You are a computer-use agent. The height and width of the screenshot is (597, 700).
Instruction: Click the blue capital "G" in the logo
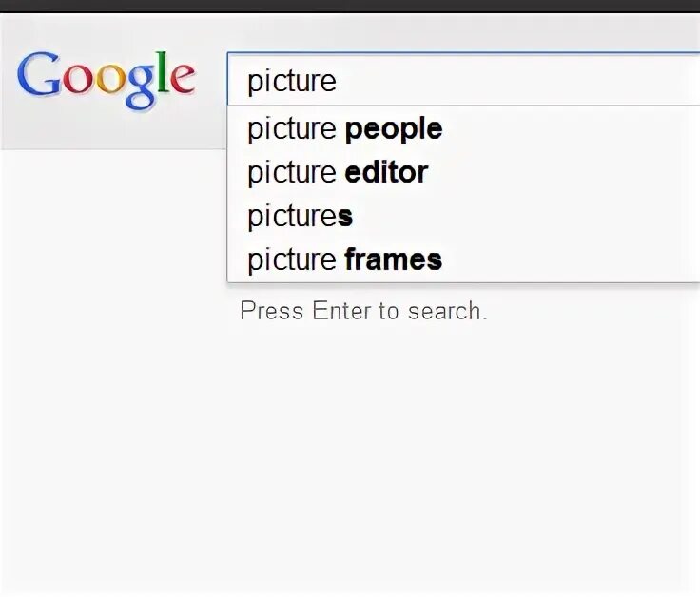click(x=37, y=77)
